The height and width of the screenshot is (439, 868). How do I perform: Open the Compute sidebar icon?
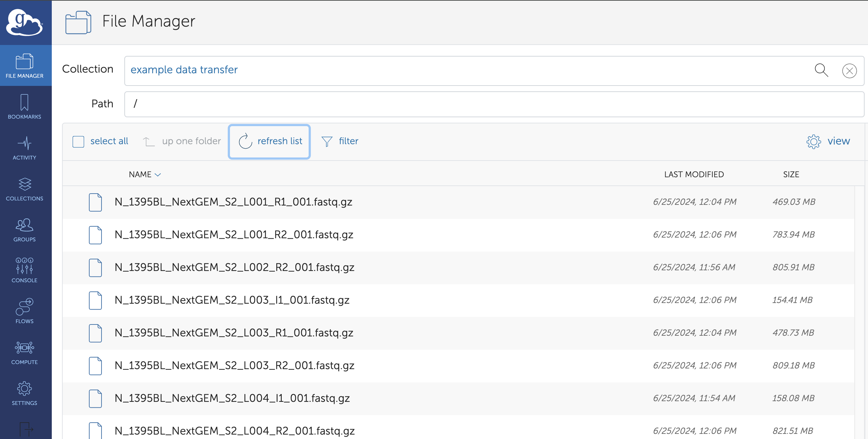tap(24, 352)
